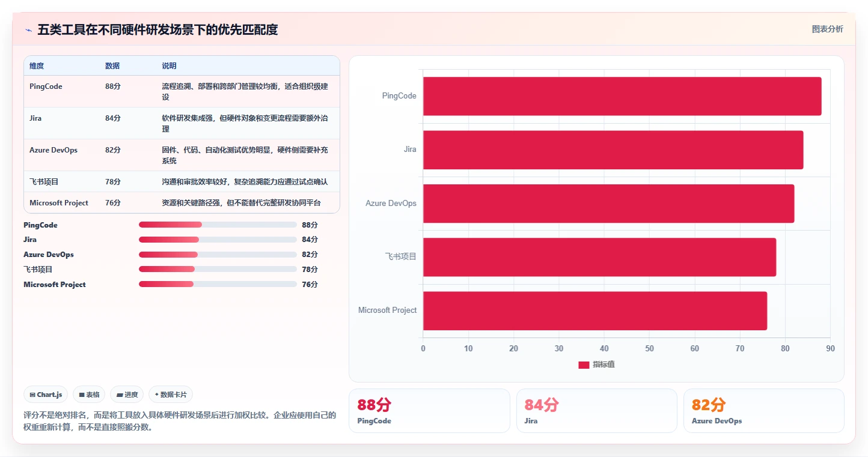The height and width of the screenshot is (457, 868).
Task: Select the 飞书项目 bar in the chart
Action: pyautogui.click(x=599, y=257)
